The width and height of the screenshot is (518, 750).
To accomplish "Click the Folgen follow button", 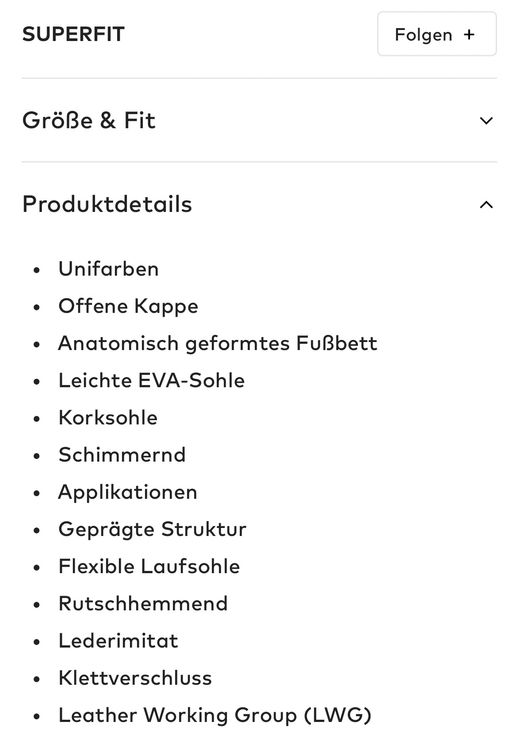I will [x=437, y=34].
